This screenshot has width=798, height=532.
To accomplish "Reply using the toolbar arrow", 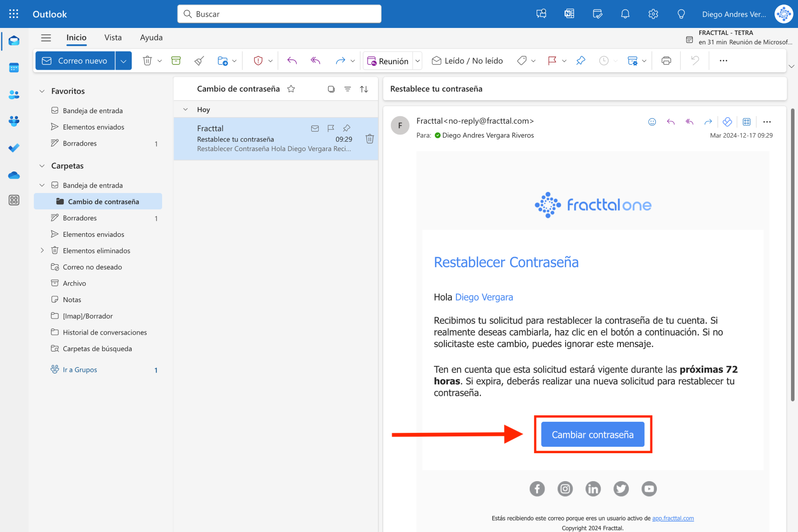I will 292,61.
